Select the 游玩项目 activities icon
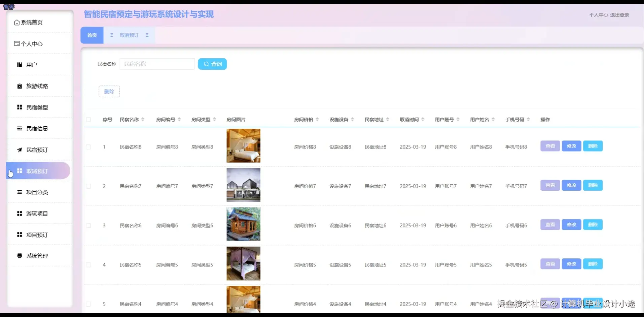This screenshot has width=644, height=317. (x=19, y=213)
